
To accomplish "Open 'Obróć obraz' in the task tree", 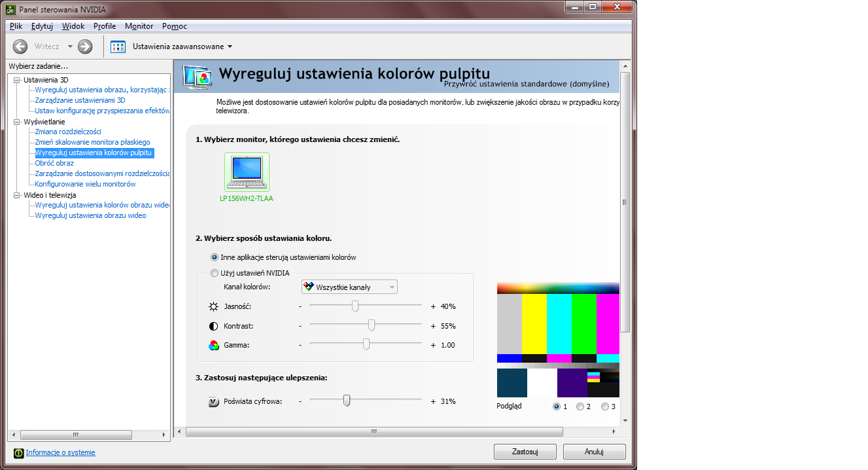I will [54, 163].
